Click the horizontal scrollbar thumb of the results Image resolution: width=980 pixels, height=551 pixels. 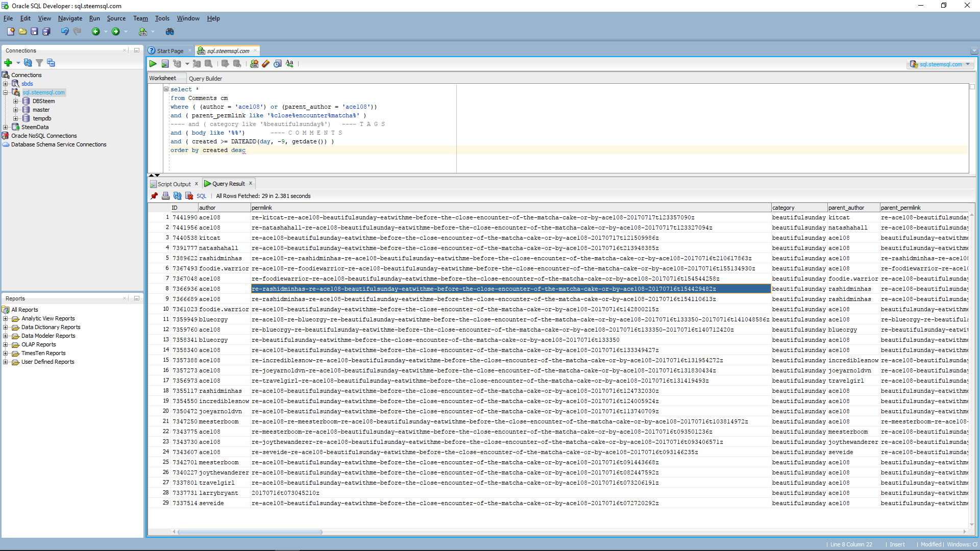point(250,532)
